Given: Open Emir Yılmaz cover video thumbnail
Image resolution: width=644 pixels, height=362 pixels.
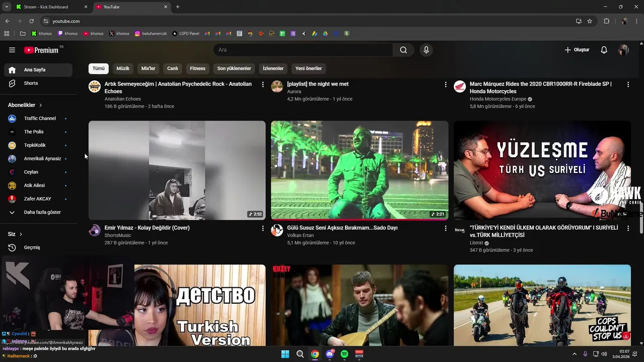Looking at the screenshot, I should (x=177, y=170).
